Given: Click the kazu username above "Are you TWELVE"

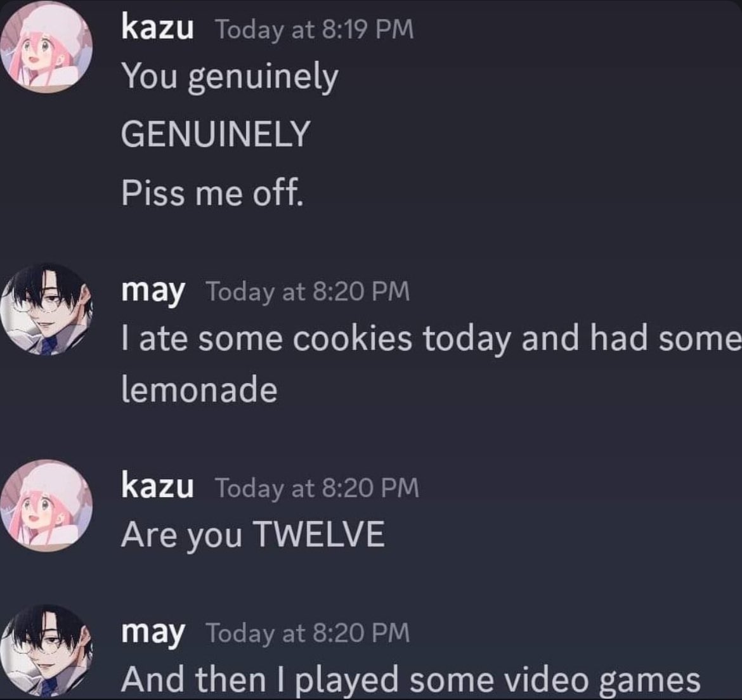Looking at the screenshot, I should point(157,486).
